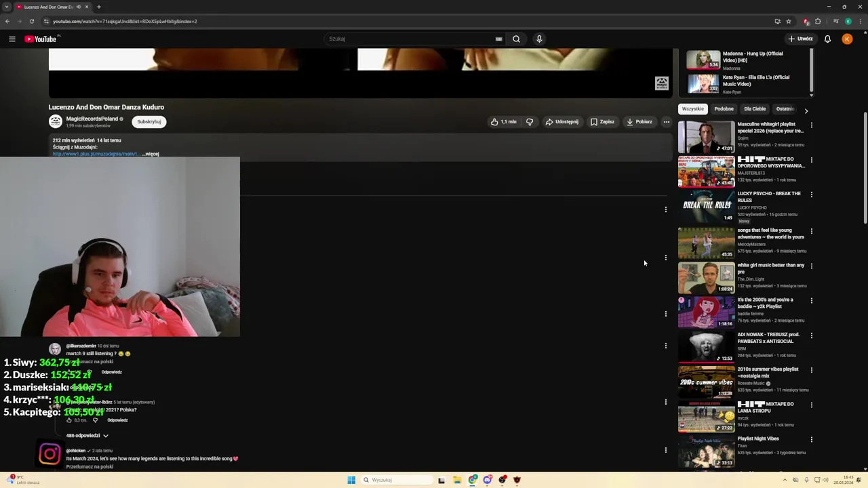
Task: Bookmark this page with the star icon
Action: point(789,21)
